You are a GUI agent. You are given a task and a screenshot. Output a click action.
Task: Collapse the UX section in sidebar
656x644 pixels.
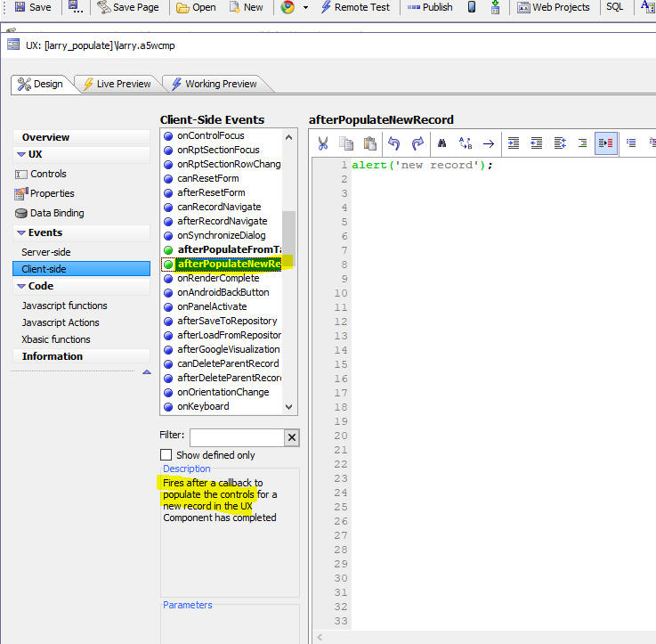point(21,154)
